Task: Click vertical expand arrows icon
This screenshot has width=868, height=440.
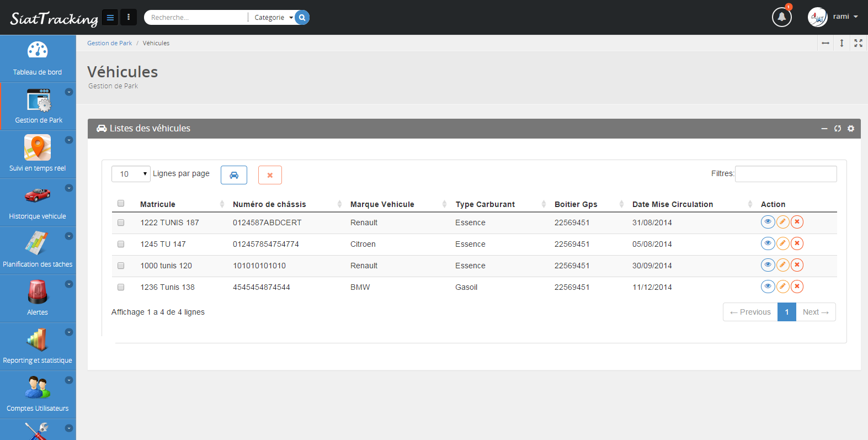Action: (842, 43)
